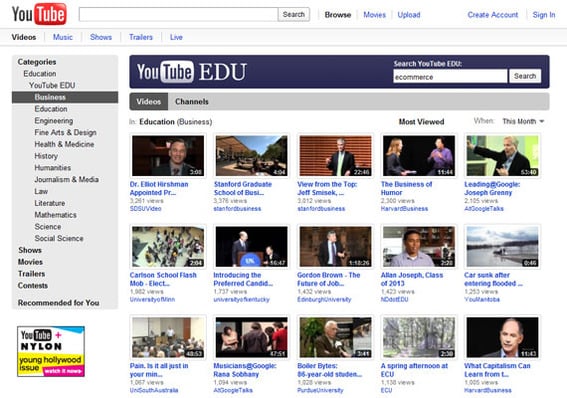Select Health & Medicine category

pyautogui.click(x=64, y=144)
